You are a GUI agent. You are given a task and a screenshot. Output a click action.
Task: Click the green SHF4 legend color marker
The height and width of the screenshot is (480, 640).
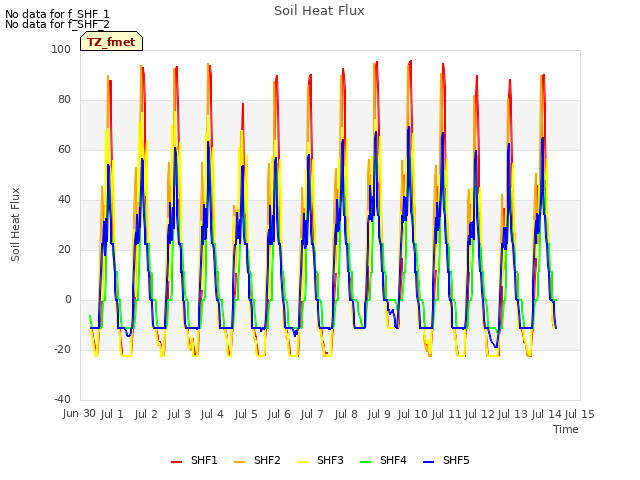click(365, 462)
